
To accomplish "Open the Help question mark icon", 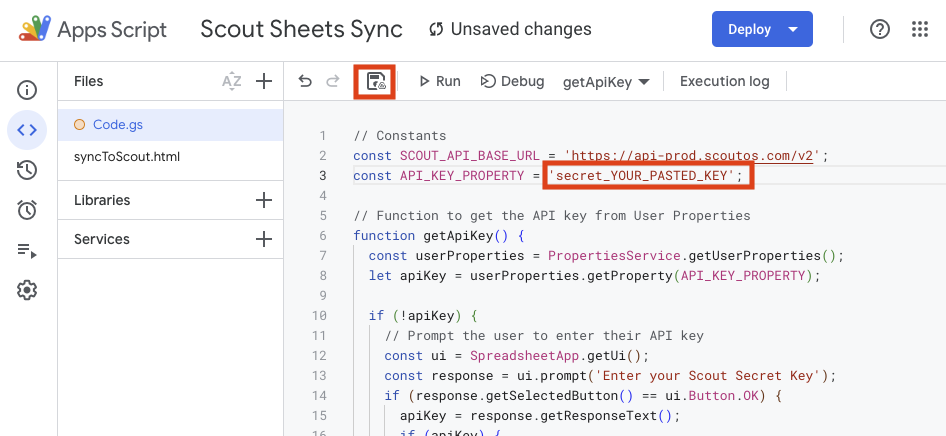I will (x=880, y=30).
